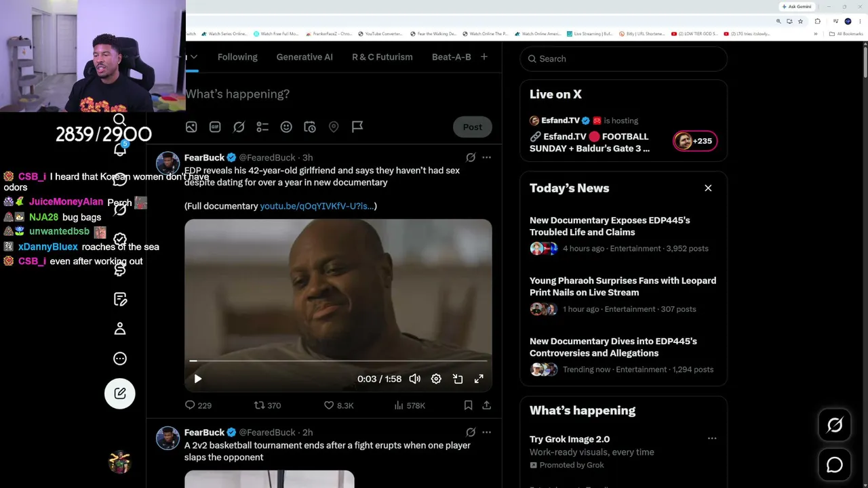The height and width of the screenshot is (488, 868).
Task: Insert a GIF into the post
Action: click(x=215, y=127)
